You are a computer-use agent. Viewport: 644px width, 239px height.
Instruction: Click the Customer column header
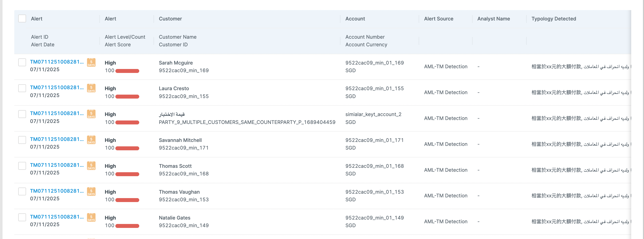click(x=170, y=19)
